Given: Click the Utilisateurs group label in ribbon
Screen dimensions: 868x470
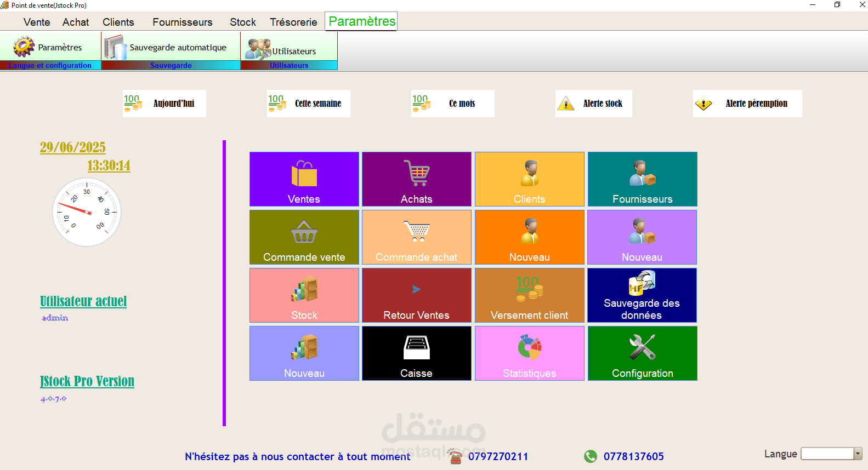Looking at the screenshot, I should [289, 65].
